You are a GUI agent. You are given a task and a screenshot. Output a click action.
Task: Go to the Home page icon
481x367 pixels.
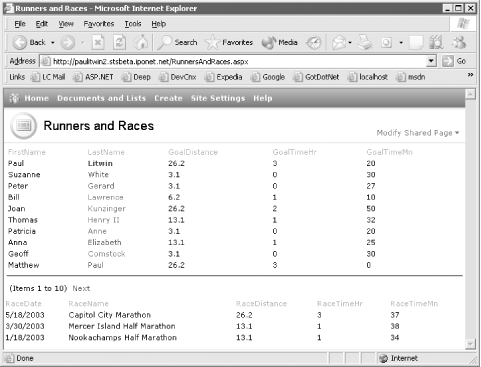click(x=141, y=43)
